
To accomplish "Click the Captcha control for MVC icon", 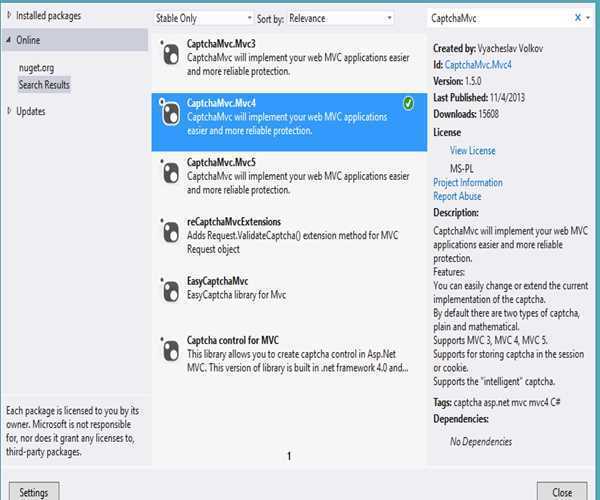I will 170,350.
